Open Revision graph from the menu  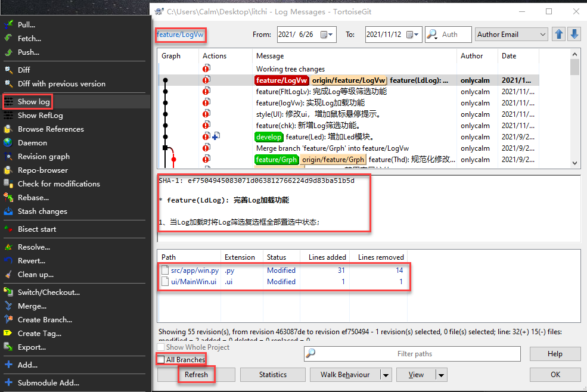coord(76,157)
